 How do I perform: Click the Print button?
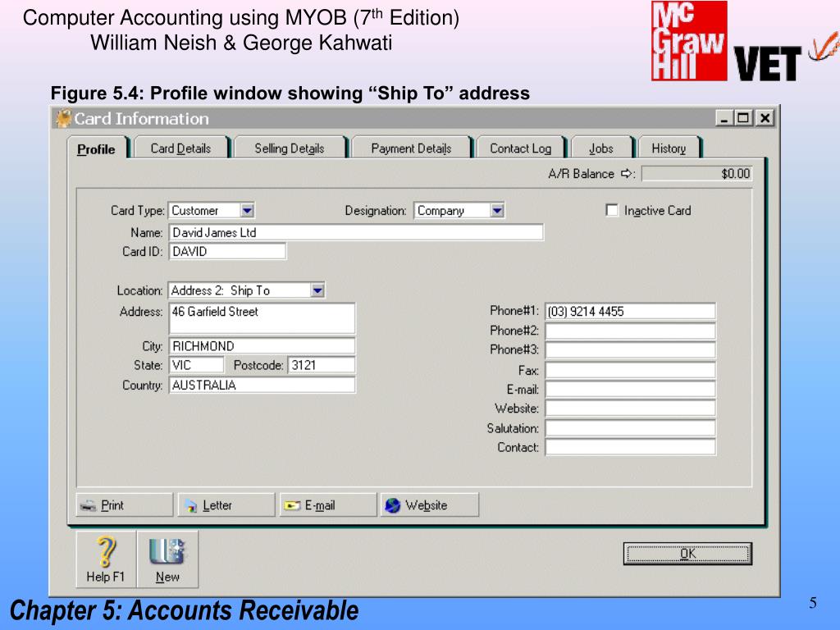tap(125, 505)
